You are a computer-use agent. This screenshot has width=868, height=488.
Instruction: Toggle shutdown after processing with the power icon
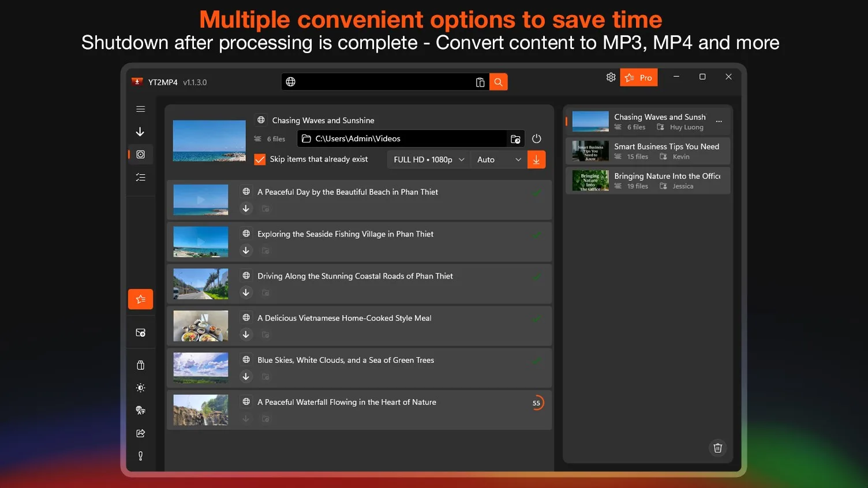pos(537,139)
